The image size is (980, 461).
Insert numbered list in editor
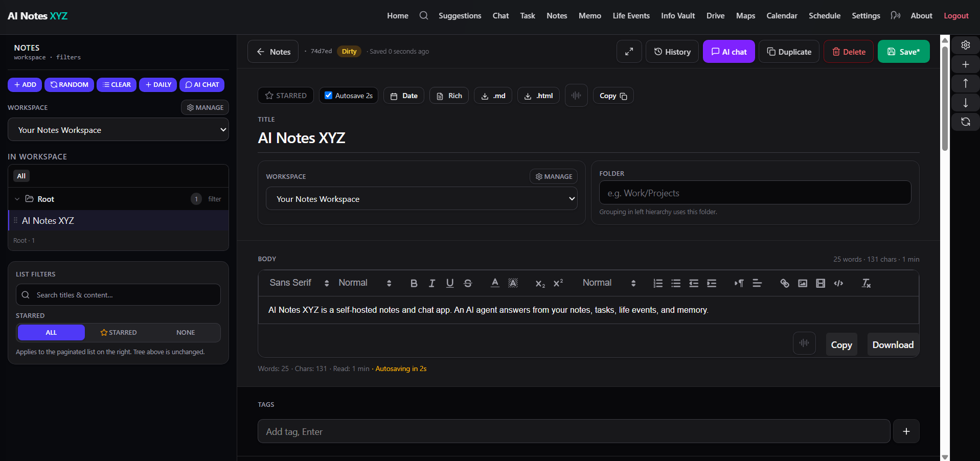click(658, 283)
